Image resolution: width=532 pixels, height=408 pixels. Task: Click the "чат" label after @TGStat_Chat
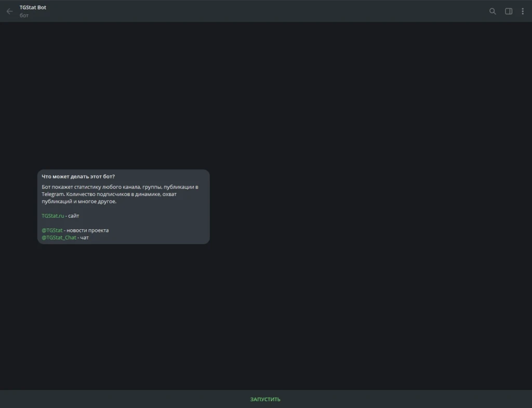[x=85, y=238]
